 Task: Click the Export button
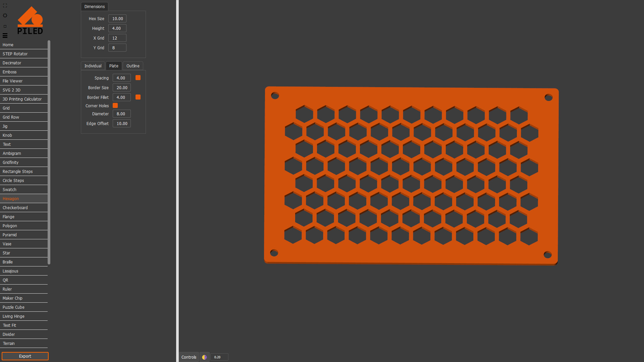click(25, 356)
